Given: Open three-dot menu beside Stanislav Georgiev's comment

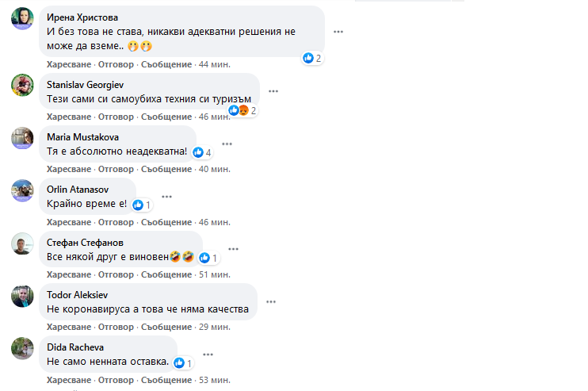Looking at the screenshot, I should (x=273, y=91).
